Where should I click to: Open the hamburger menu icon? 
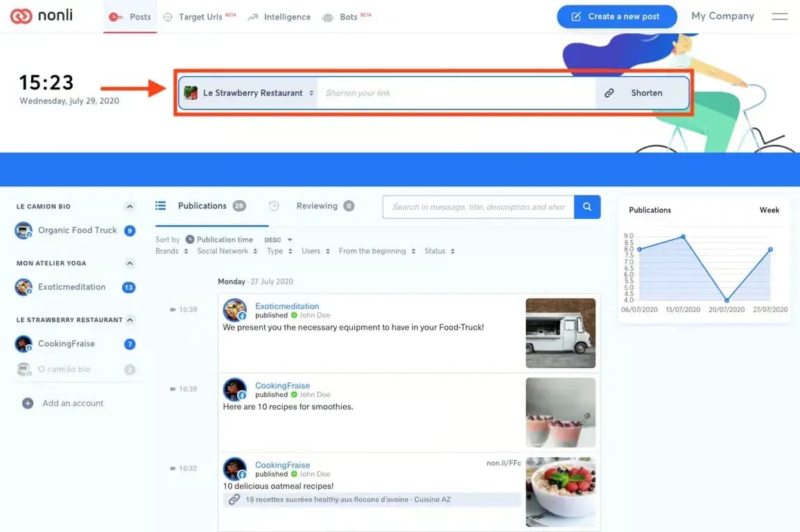click(779, 17)
